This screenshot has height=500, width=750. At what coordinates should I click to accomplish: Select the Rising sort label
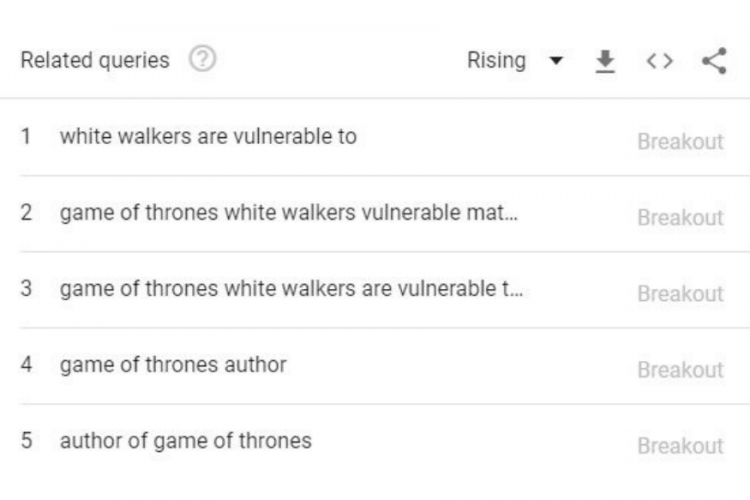tap(496, 60)
